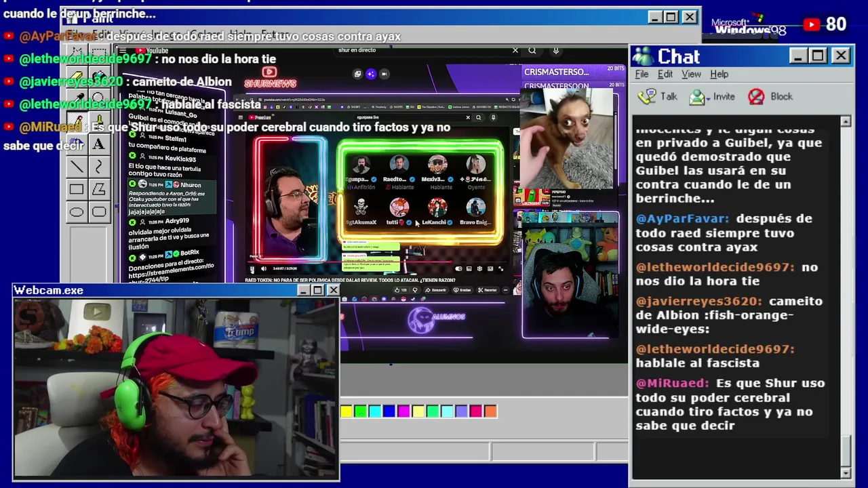Click the YouTube search magnifier button
Viewport: 868px width, 488px height.
[x=532, y=50]
